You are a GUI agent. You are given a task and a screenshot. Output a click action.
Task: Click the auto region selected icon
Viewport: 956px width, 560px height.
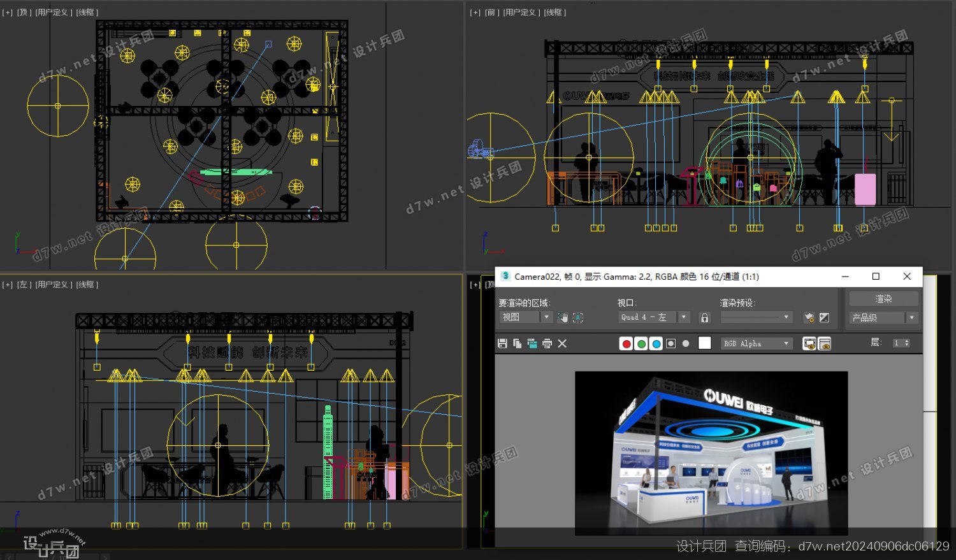pos(578,317)
